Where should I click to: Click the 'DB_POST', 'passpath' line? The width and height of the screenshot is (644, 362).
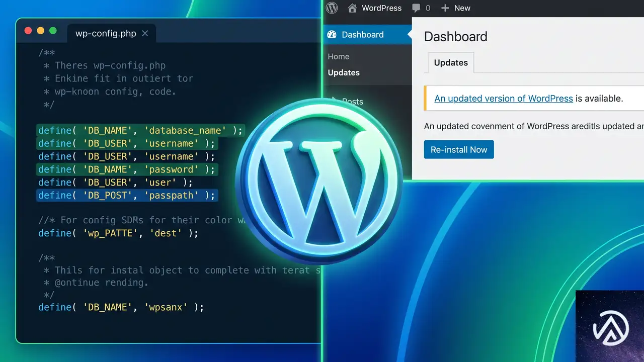pos(127,195)
